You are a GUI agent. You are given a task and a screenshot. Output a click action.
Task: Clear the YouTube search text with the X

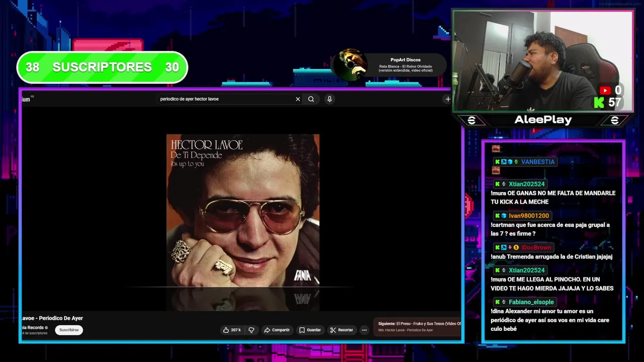(x=298, y=99)
